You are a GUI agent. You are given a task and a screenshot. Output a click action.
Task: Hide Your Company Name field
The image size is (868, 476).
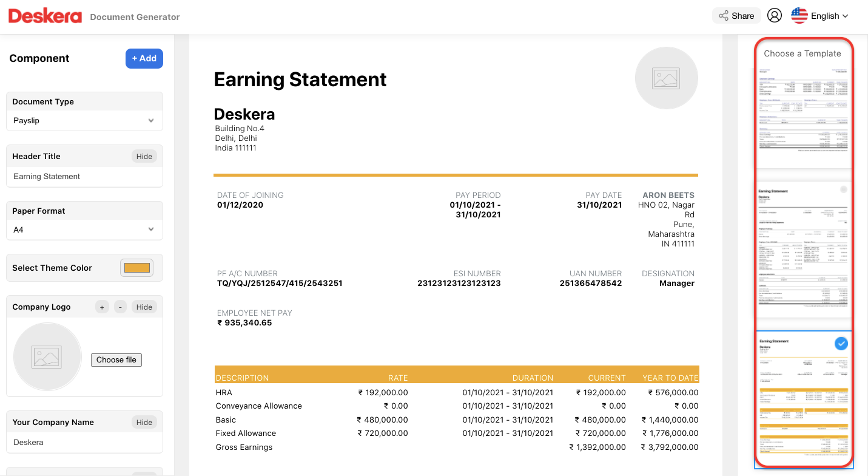coord(144,423)
